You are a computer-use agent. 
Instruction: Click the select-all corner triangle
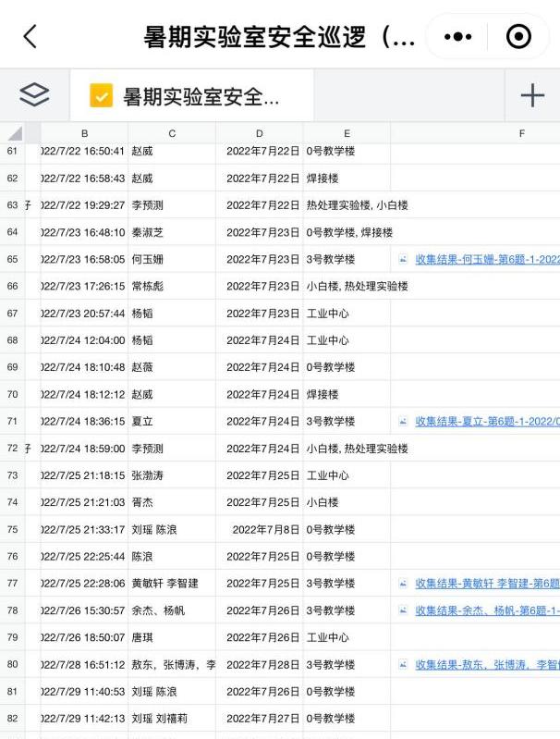pos(14,133)
